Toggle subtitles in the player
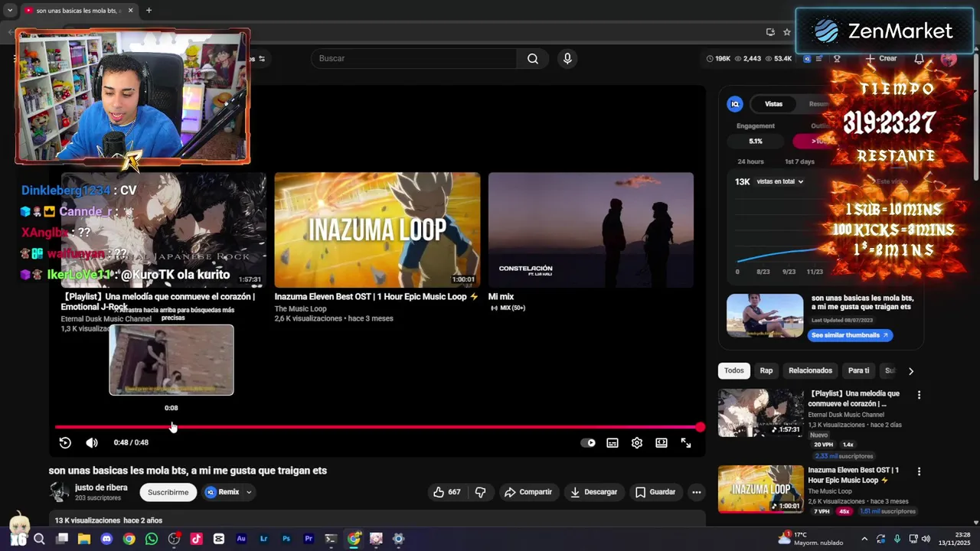Screen dimensions: 980x551 pos(612,442)
